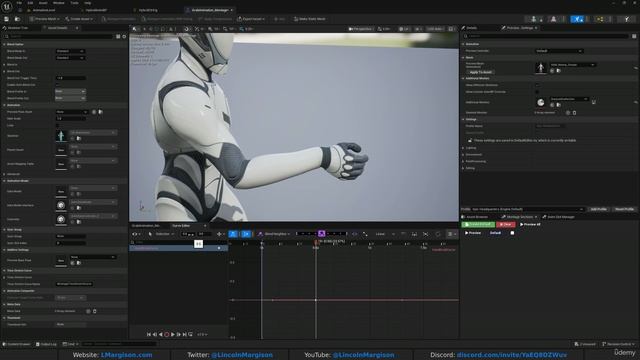Open curve editor view options eye dropdown
The image size is (640, 360).
(136, 234)
